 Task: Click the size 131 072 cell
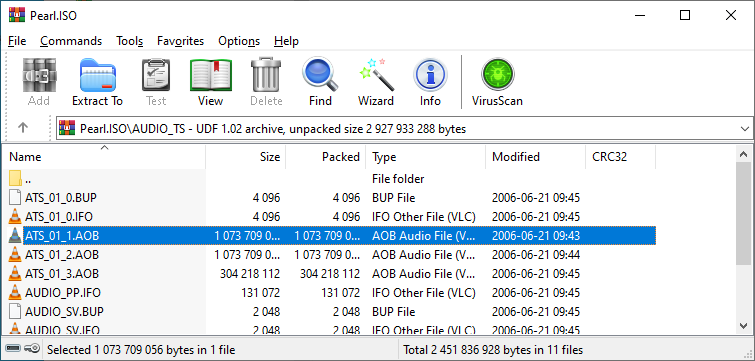(260, 292)
